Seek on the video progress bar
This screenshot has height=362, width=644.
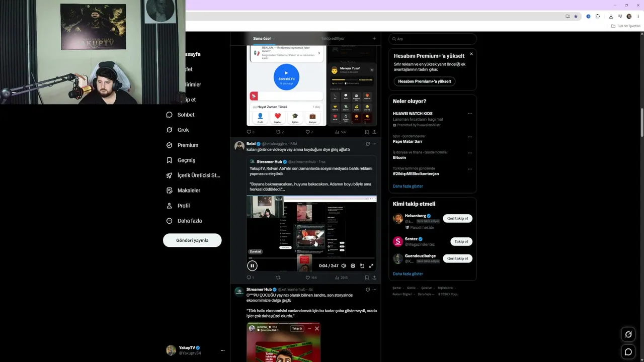pyautogui.click(x=311, y=258)
